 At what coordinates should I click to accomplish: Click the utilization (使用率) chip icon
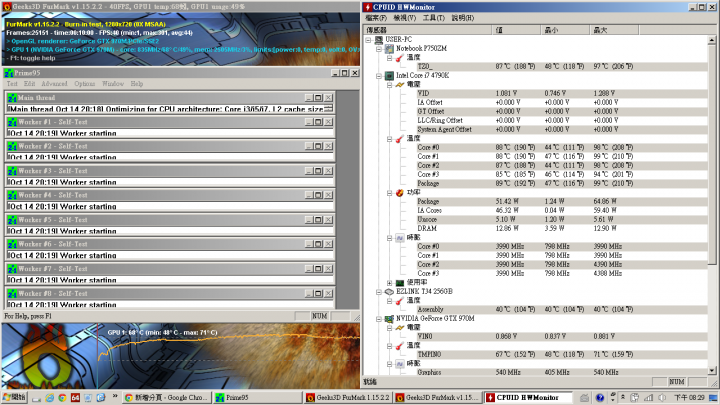click(400, 283)
